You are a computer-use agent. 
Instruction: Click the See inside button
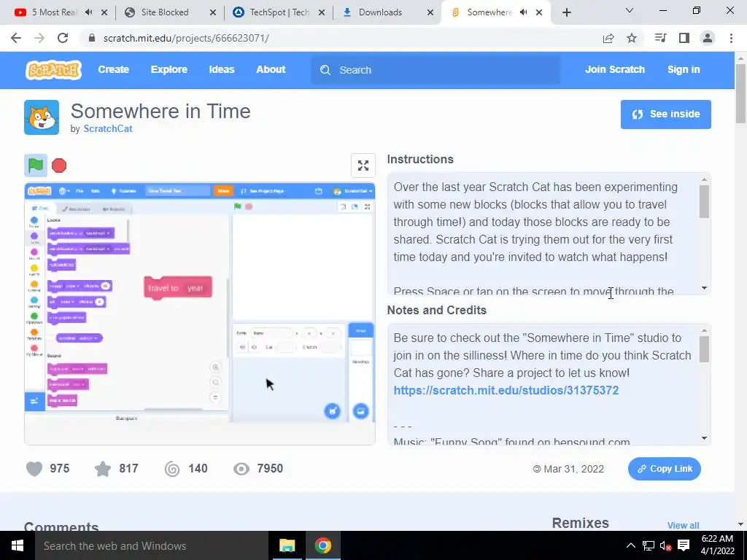point(665,114)
